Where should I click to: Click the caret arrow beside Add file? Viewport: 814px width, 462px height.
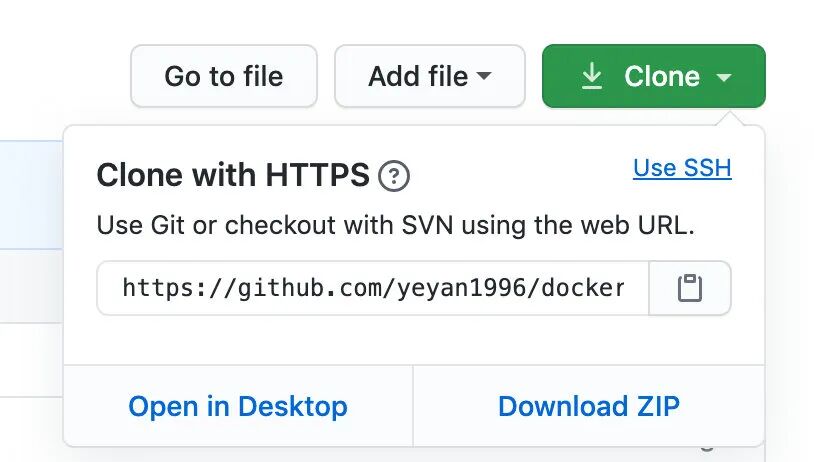pos(484,76)
